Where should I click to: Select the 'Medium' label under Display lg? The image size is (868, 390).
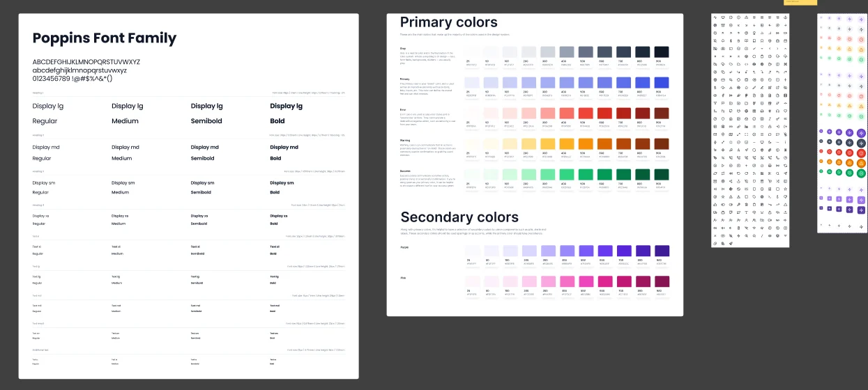pyautogui.click(x=125, y=121)
